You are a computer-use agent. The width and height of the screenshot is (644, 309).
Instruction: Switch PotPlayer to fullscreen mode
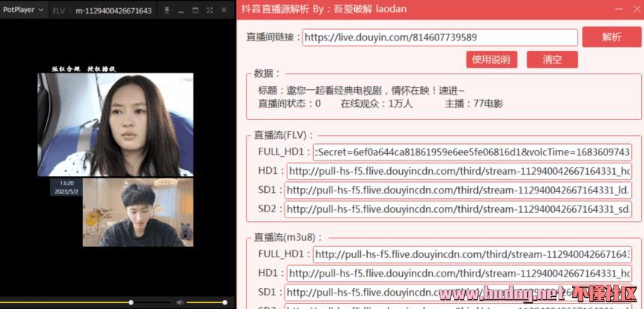(210, 10)
